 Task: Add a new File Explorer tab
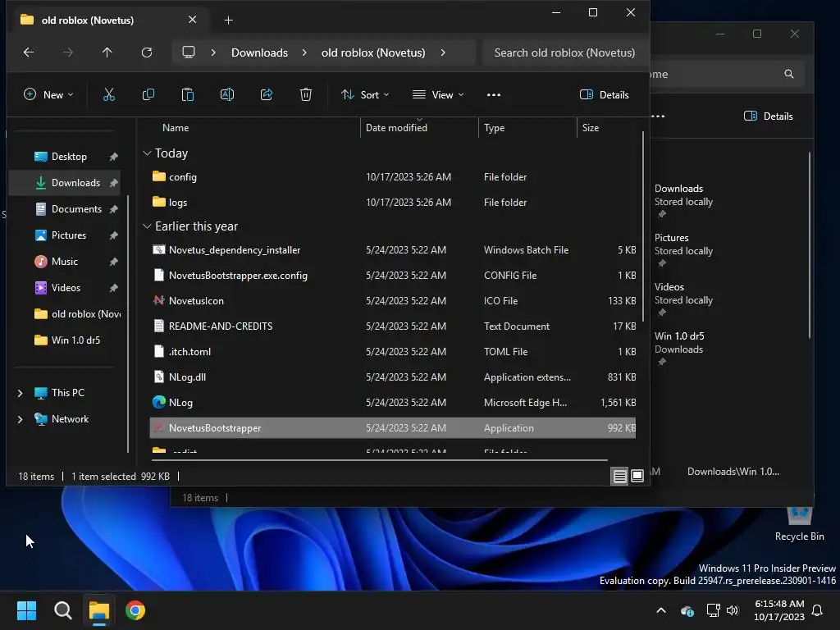tap(228, 21)
